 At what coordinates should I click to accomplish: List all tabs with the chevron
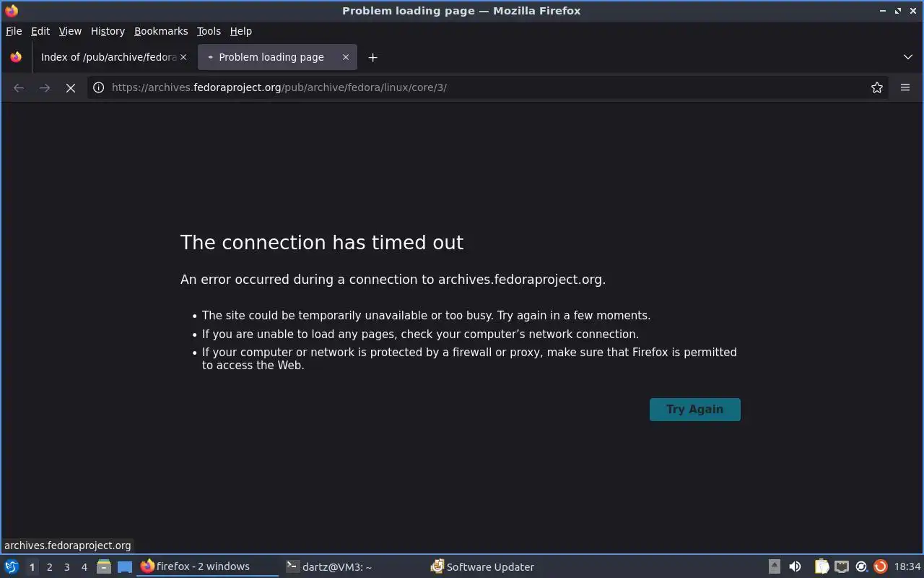coord(908,57)
